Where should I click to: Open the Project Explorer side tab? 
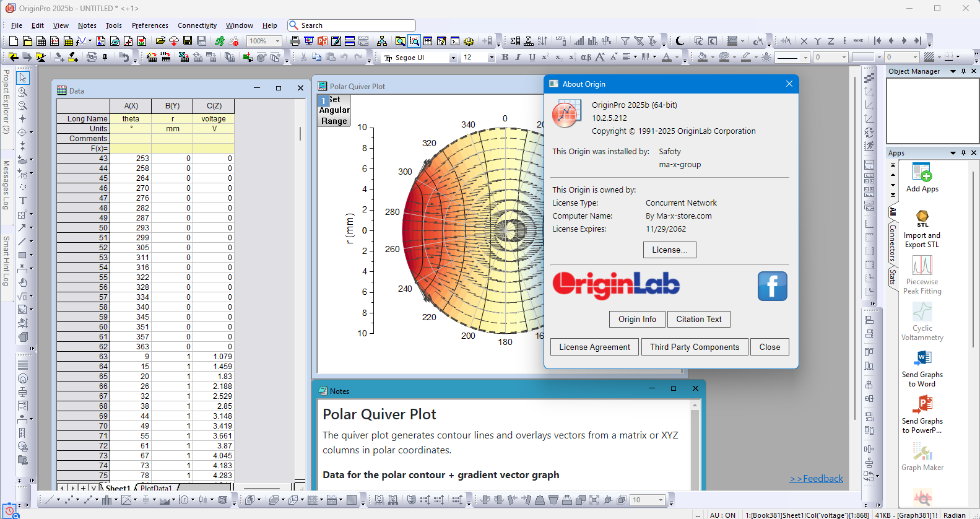coord(6,102)
